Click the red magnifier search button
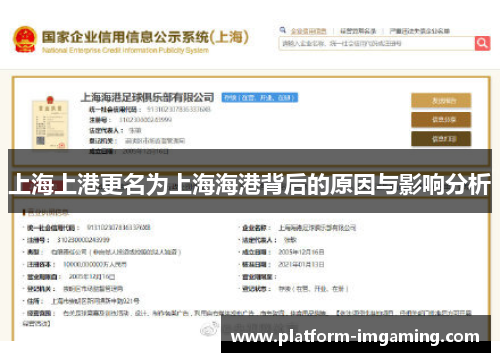This screenshot has height=362, width=500. click(x=482, y=43)
